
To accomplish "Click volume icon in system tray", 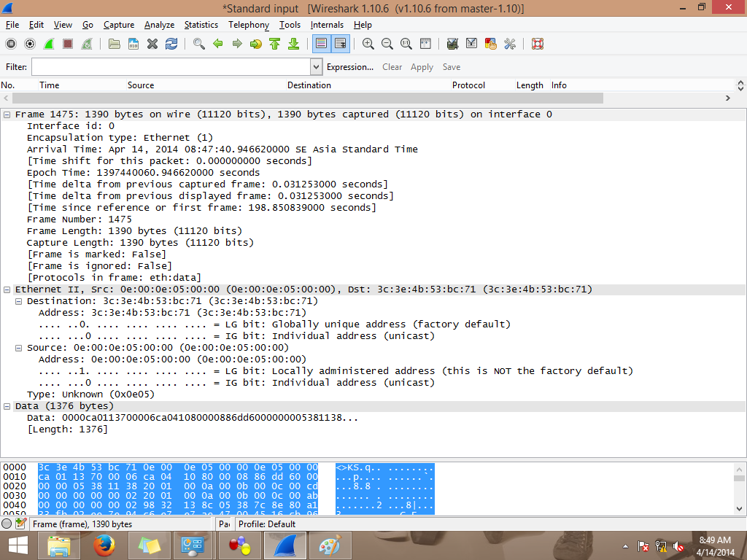I will [x=678, y=547].
